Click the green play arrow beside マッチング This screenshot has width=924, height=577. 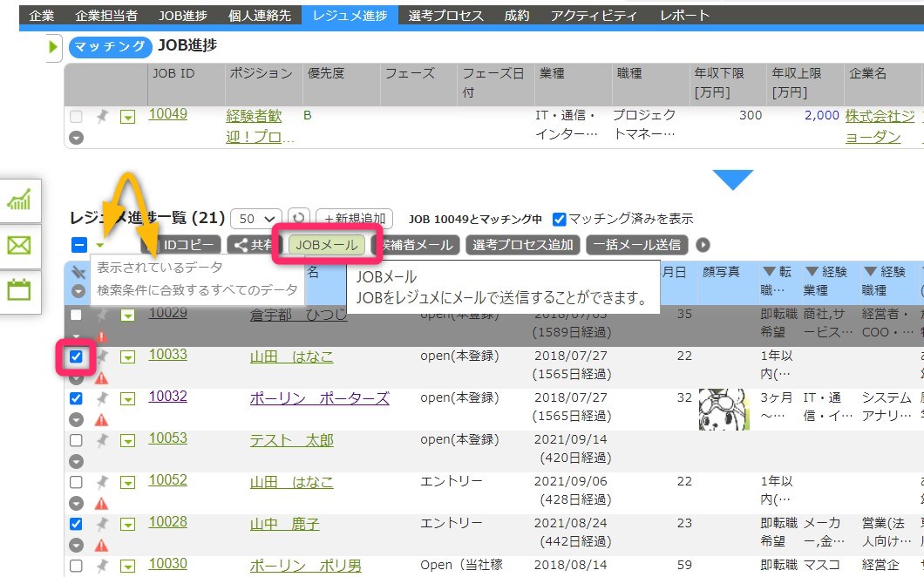54,47
